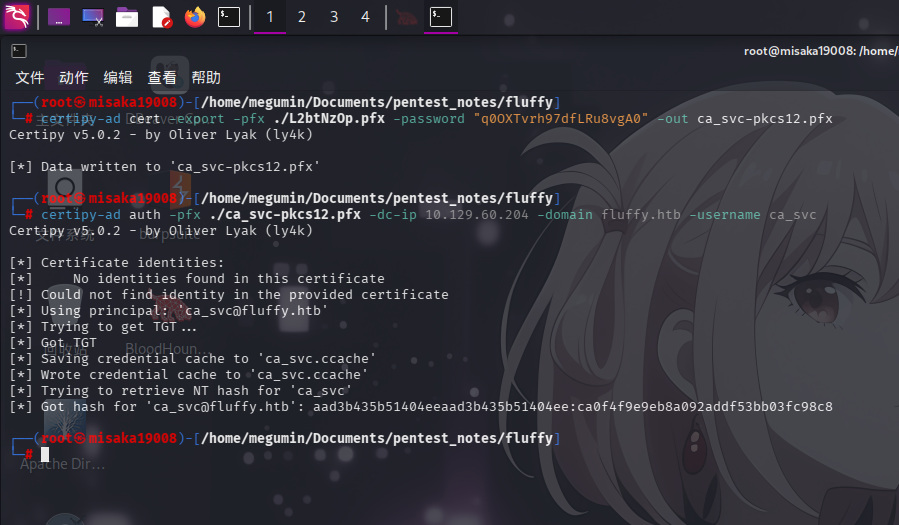The height and width of the screenshot is (525, 899).
Task: Click the line "Certificate identities:"
Action: (x=116, y=262)
